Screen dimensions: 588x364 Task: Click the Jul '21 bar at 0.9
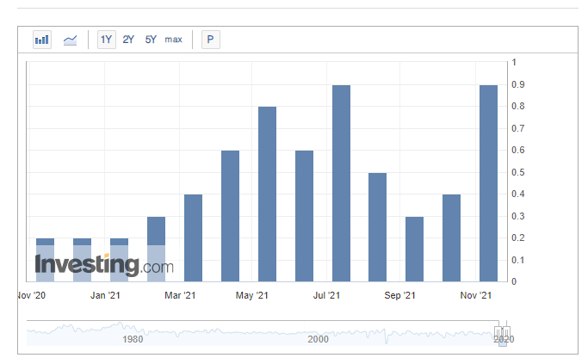point(341,183)
